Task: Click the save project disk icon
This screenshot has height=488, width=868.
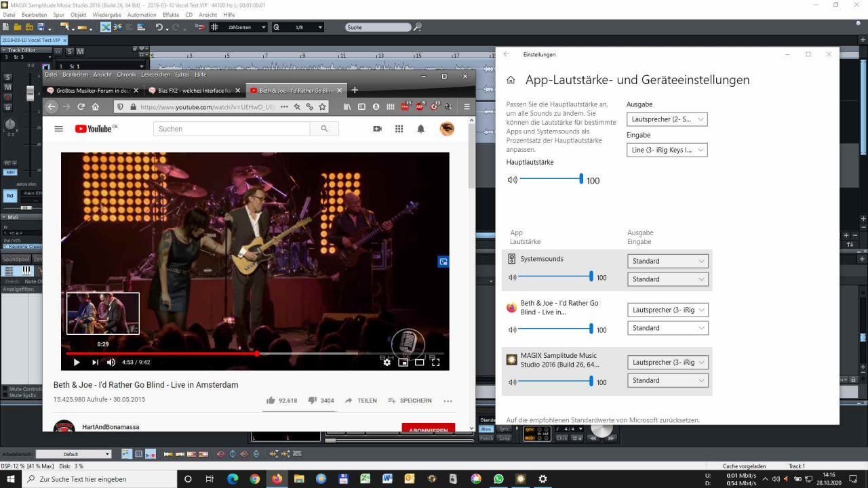Action: [x=41, y=27]
